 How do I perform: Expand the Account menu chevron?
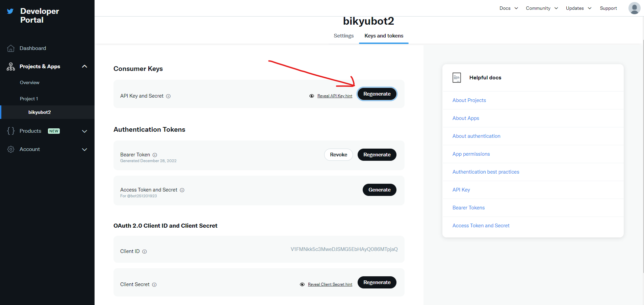(x=84, y=149)
